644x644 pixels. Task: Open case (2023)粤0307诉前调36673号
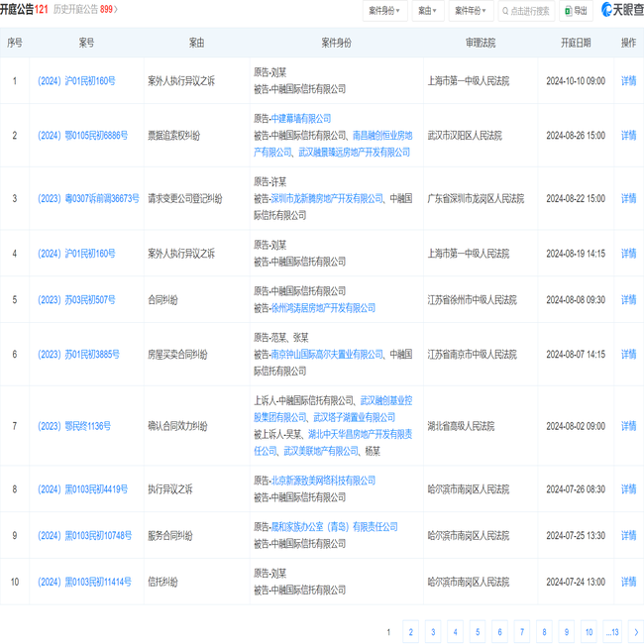[88, 199]
